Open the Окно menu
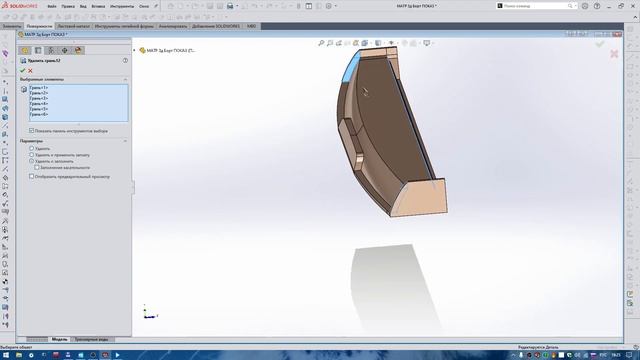 pyautogui.click(x=144, y=7)
